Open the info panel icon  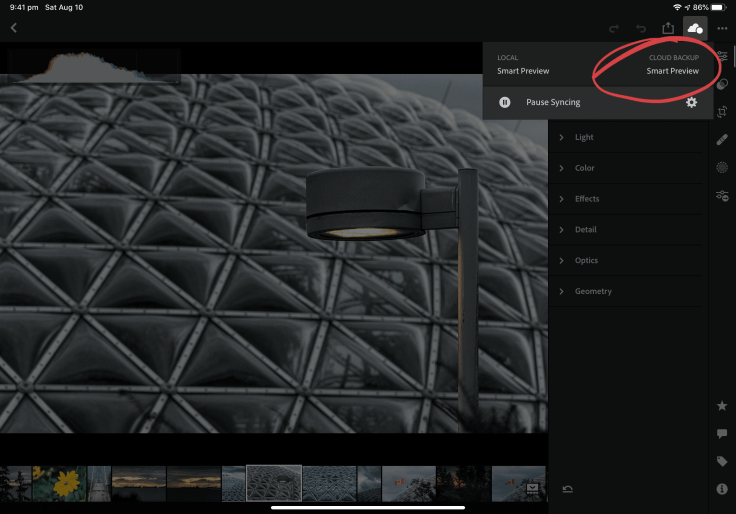(722, 489)
